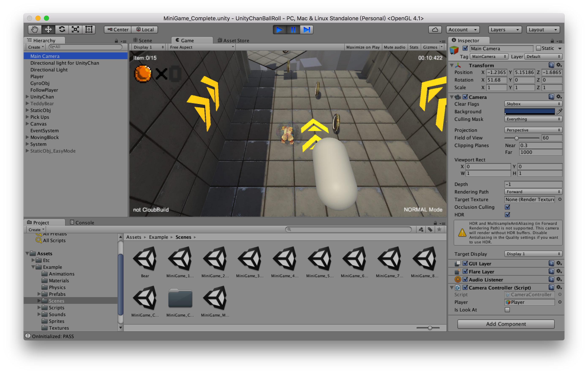588x374 pixels.
Task: Select the Hand tool in toolbar
Action: (x=34, y=30)
